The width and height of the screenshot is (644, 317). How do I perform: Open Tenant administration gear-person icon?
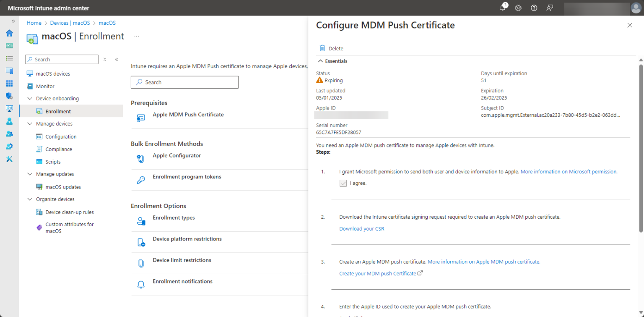[9, 146]
